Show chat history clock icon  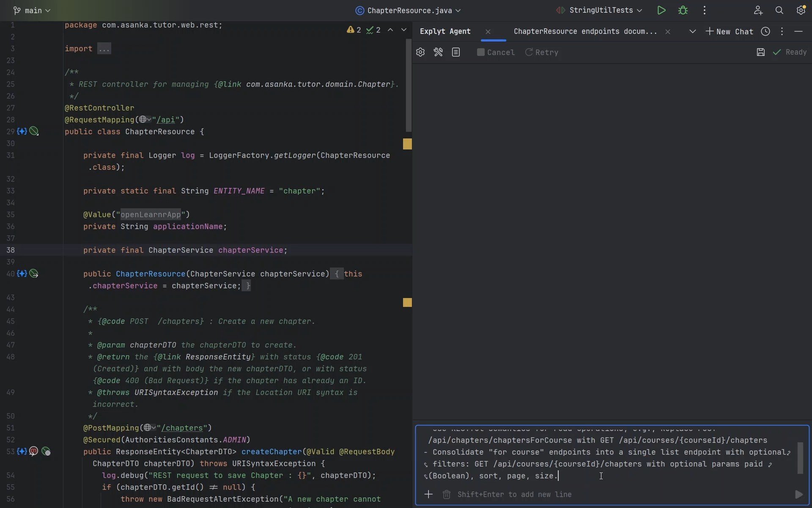(x=765, y=32)
